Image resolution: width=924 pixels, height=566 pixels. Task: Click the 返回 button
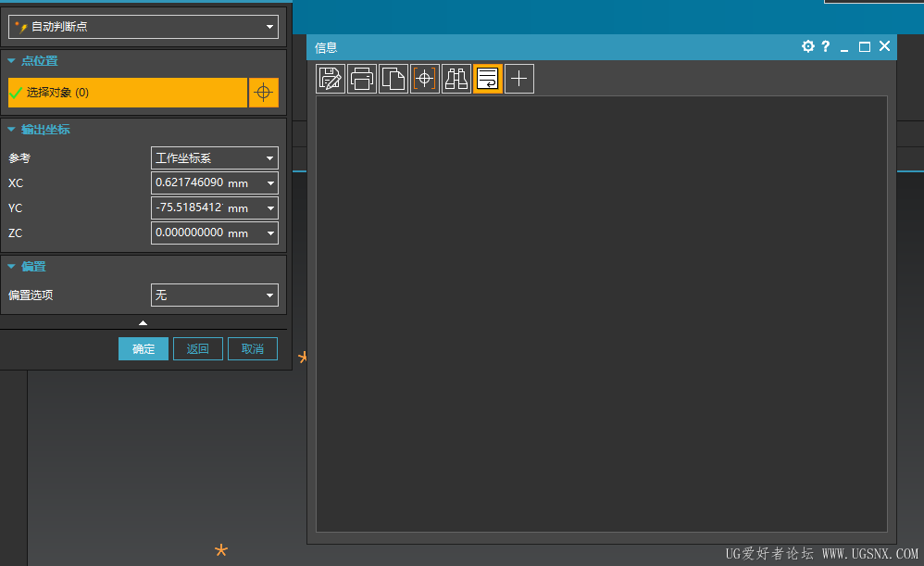point(198,349)
